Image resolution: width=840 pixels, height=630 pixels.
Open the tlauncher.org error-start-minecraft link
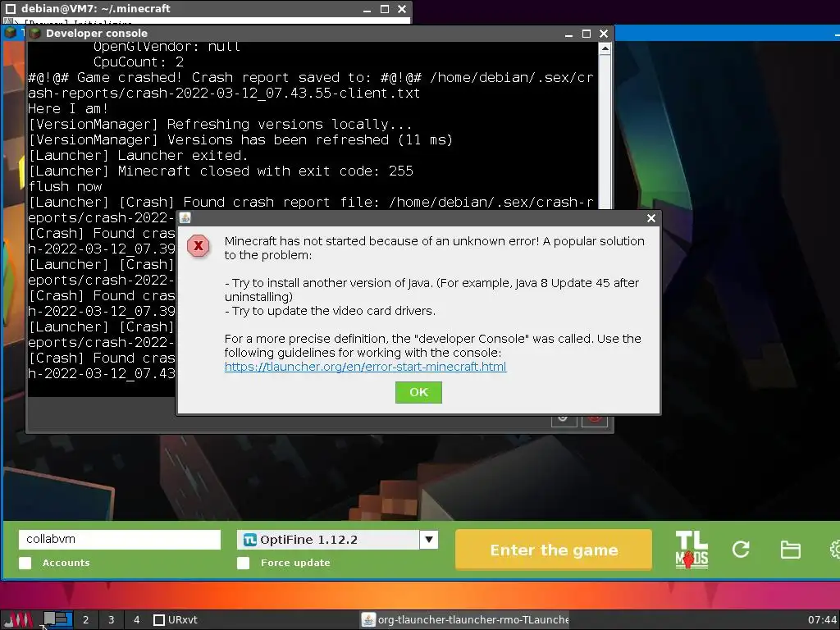[x=365, y=367]
